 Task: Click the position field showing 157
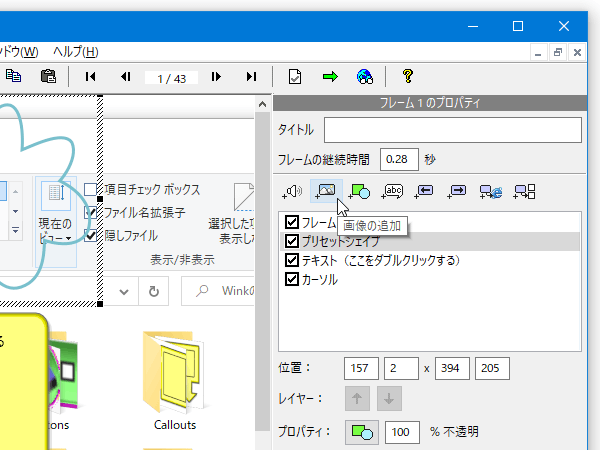[361, 368]
